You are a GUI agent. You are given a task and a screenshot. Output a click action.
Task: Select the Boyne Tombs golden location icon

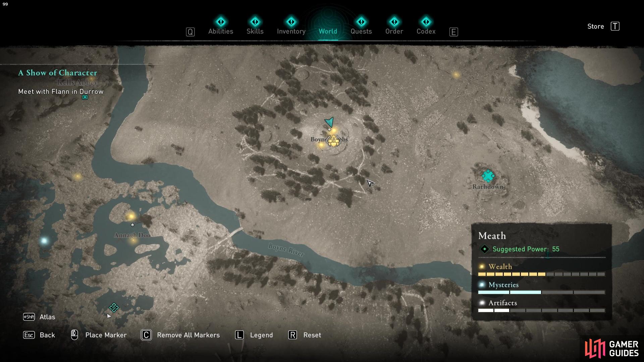coord(333,141)
